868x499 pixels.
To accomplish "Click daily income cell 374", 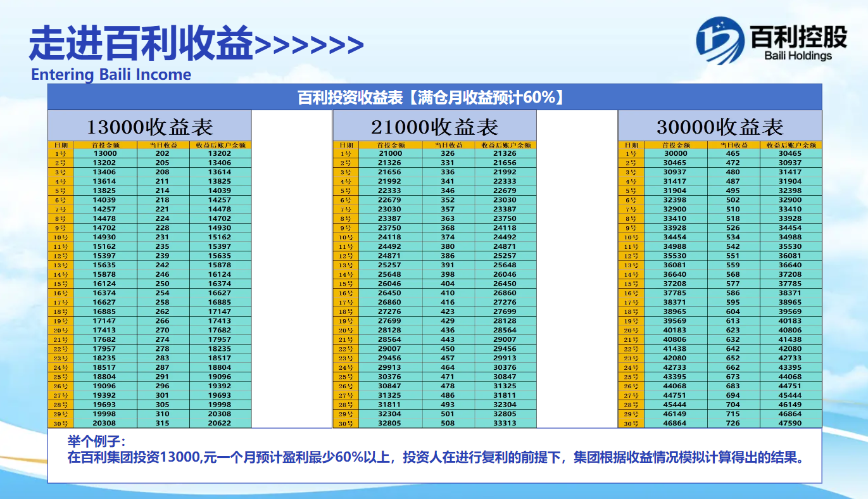I will 448,237.
